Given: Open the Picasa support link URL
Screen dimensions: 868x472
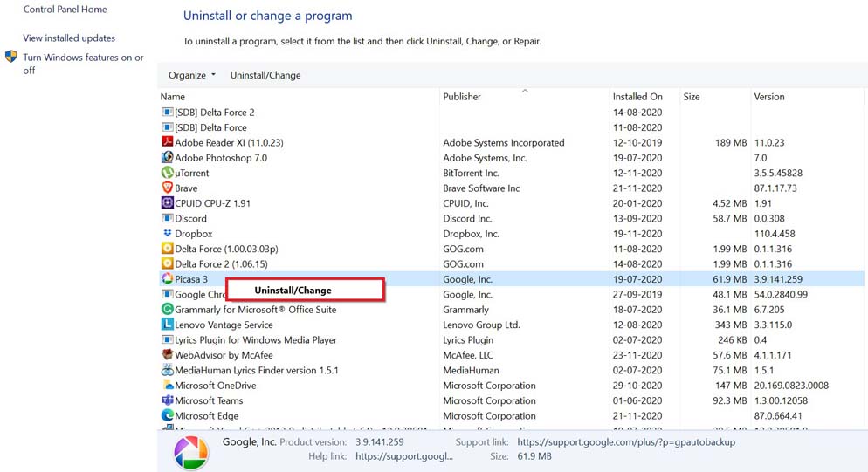Looking at the screenshot, I should pos(626,442).
